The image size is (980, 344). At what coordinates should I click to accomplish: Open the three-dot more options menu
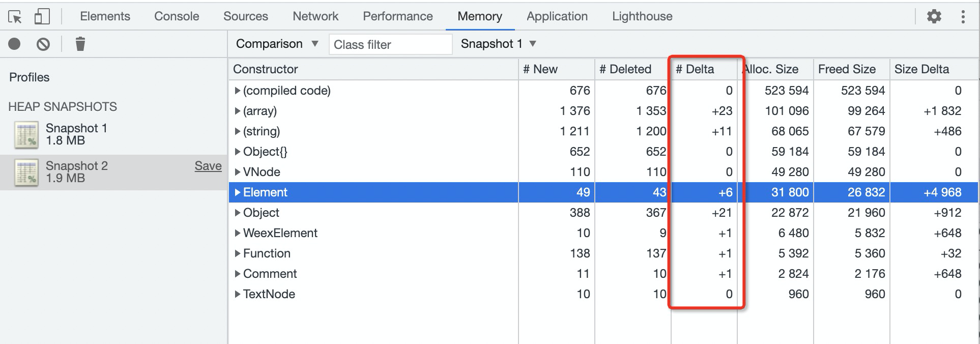click(x=963, y=17)
